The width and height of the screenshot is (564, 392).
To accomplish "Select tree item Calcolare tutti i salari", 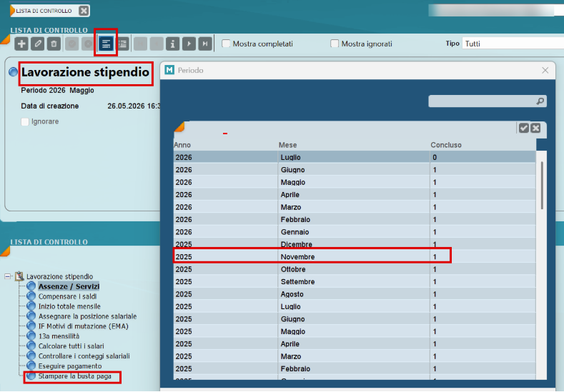I will pyautogui.click(x=71, y=346).
